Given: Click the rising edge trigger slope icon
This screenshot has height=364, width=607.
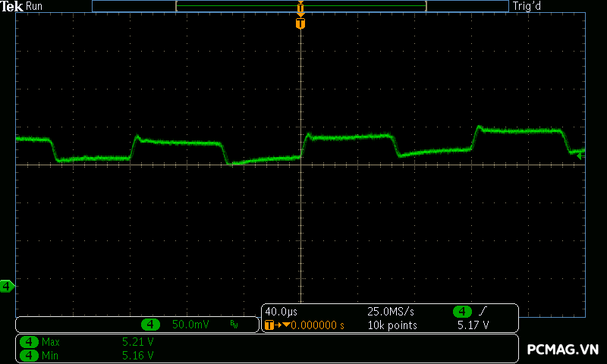Looking at the screenshot, I should coord(483,312).
